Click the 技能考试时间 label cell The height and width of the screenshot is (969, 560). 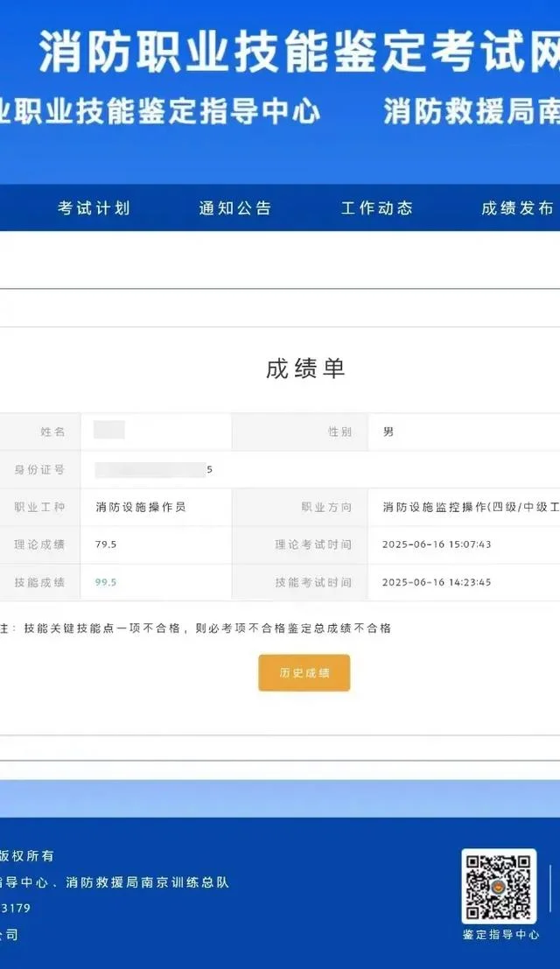click(x=299, y=582)
